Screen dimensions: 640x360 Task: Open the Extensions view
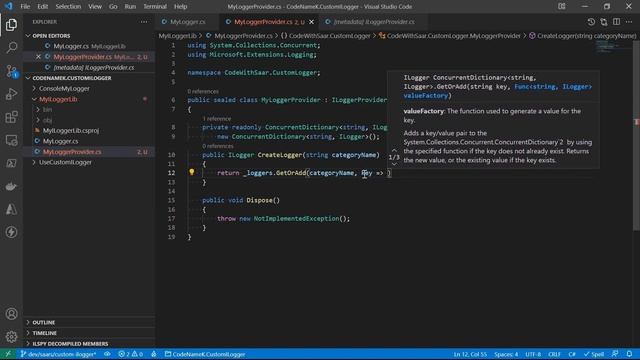[x=11, y=117]
